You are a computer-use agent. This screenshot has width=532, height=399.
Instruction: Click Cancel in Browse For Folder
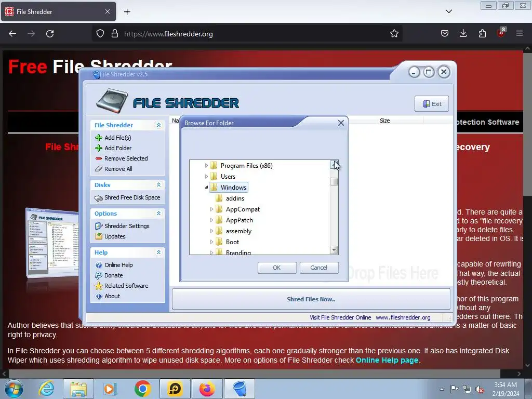click(319, 268)
